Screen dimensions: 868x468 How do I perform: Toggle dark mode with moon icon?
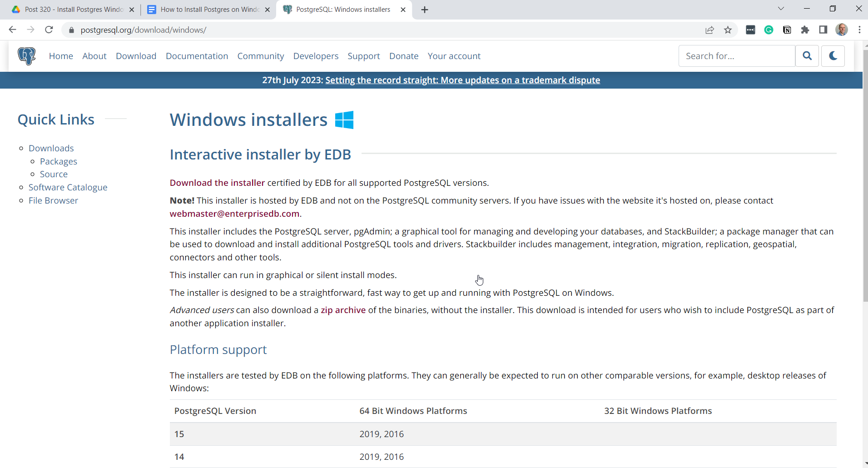(833, 56)
